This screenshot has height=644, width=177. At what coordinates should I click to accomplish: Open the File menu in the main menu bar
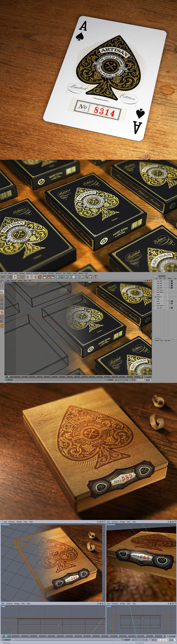coord(2,273)
